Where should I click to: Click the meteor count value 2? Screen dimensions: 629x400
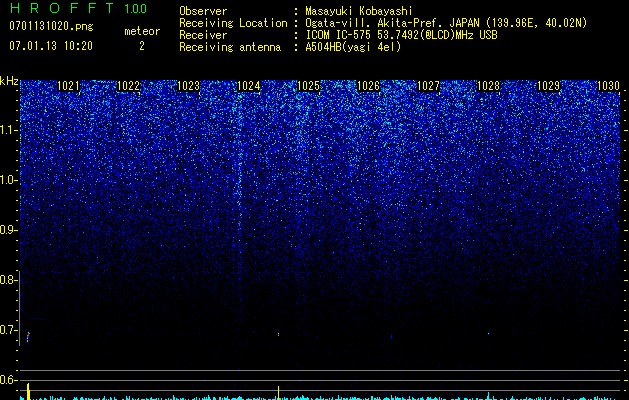tap(142, 46)
